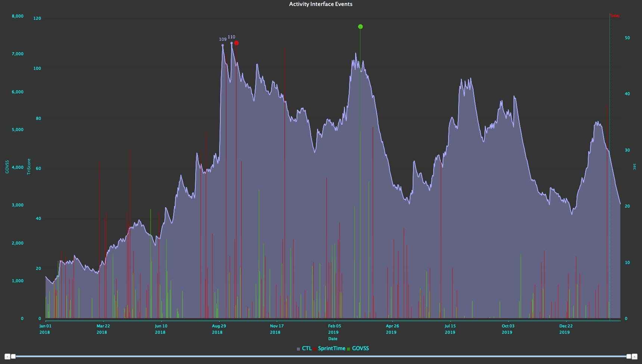Click the CTL legend color square
The image size is (642, 364).
[298, 349]
